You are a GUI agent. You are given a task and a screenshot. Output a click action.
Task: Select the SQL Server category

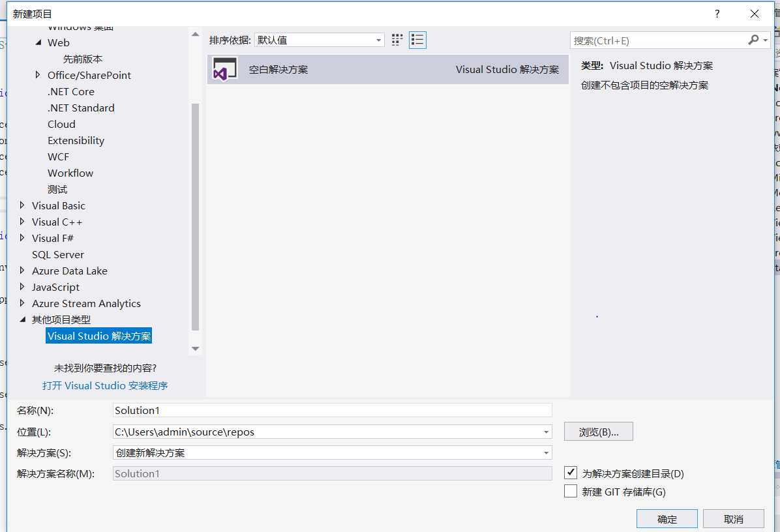click(x=57, y=254)
